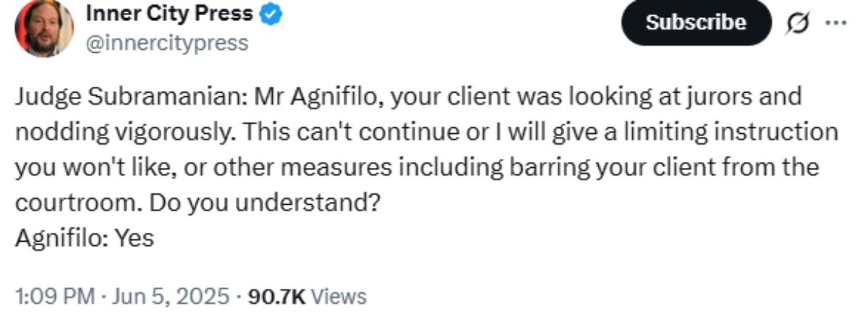Click the word Views after 90.7K
868x335 pixels.
339,297
